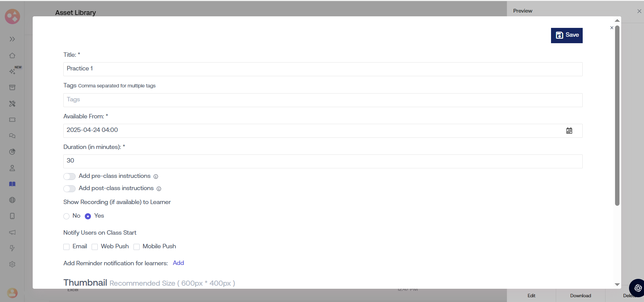The height and width of the screenshot is (302, 644).
Task: Click Add reminder notification link
Action: (x=178, y=263)
